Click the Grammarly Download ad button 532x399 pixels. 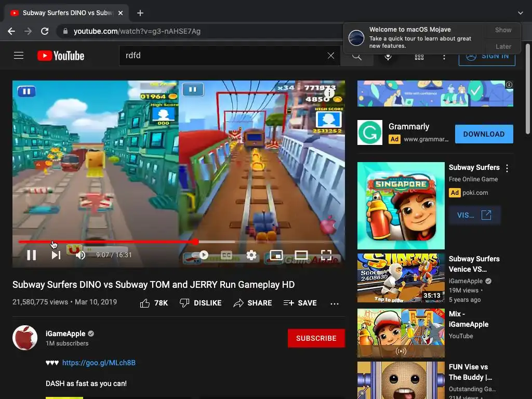(x=484, y=134)
